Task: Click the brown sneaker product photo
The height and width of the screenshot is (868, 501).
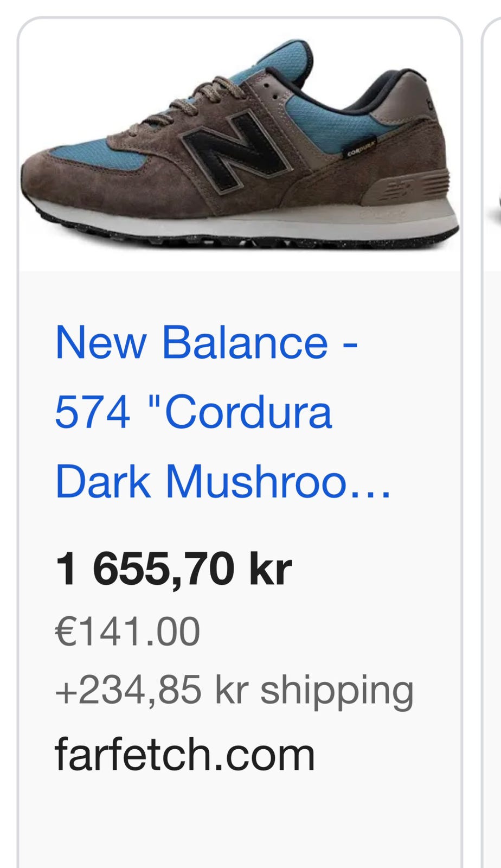Action: [x=240, y=145]
